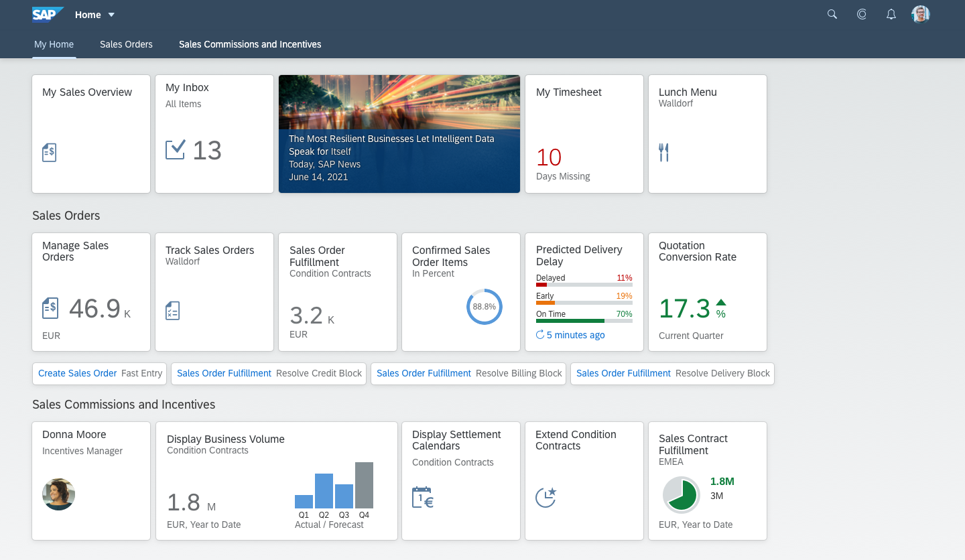
Task: Click the Track Sales Orders document icon
Action: click(172, 310)
